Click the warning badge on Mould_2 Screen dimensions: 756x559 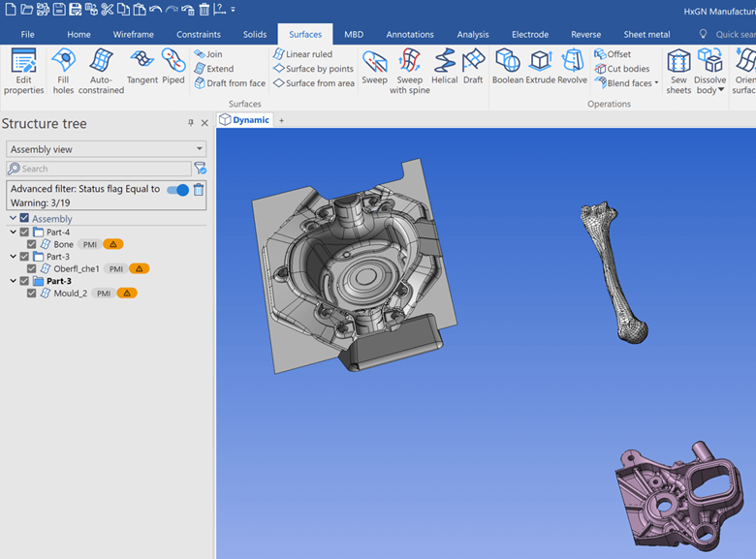(x=127, y=293)
